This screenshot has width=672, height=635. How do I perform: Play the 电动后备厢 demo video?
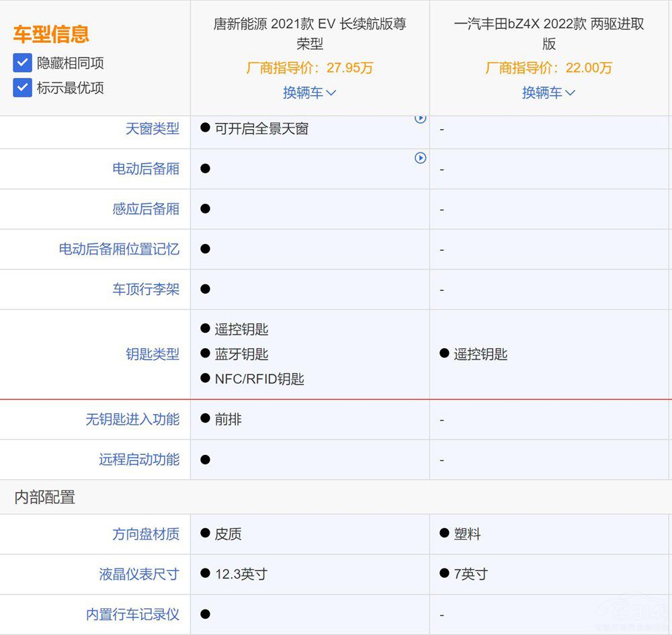coord(421,159)
